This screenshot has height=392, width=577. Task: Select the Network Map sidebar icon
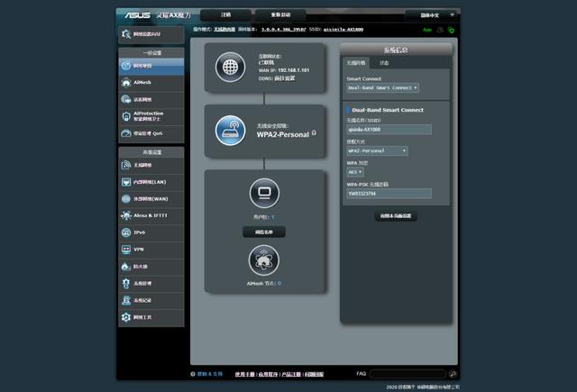[x=126, y=66]
